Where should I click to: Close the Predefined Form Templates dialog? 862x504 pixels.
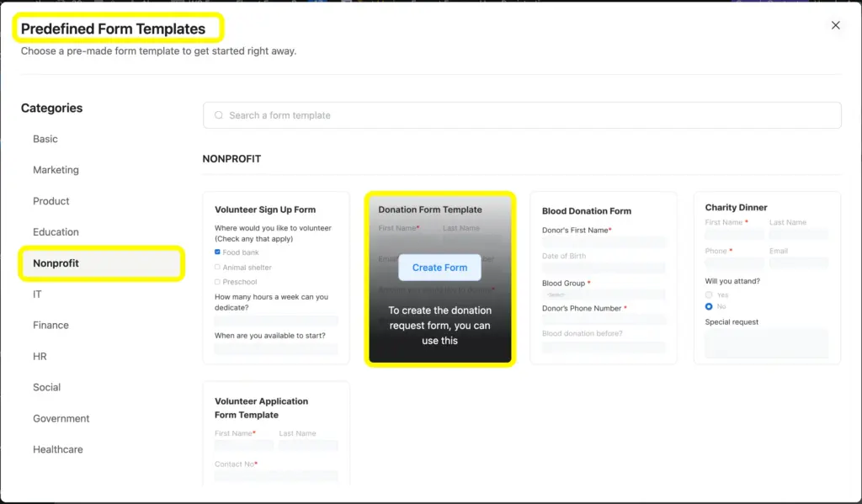835,25
